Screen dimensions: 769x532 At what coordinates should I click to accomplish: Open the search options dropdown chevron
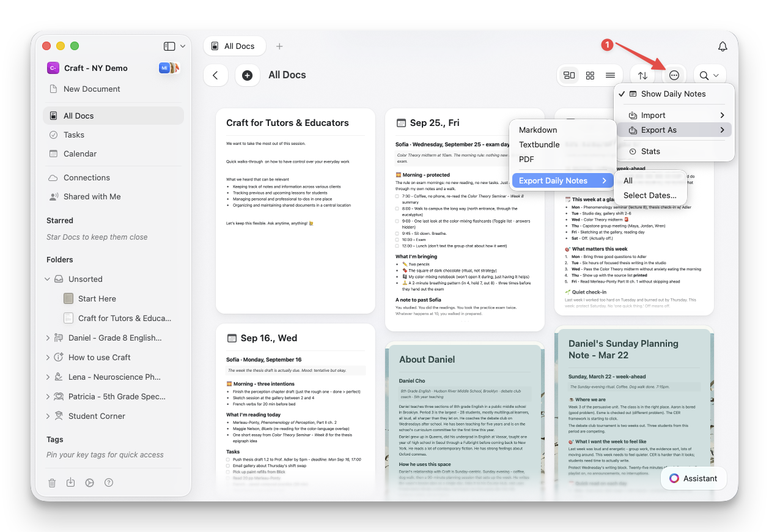(716, 75)
